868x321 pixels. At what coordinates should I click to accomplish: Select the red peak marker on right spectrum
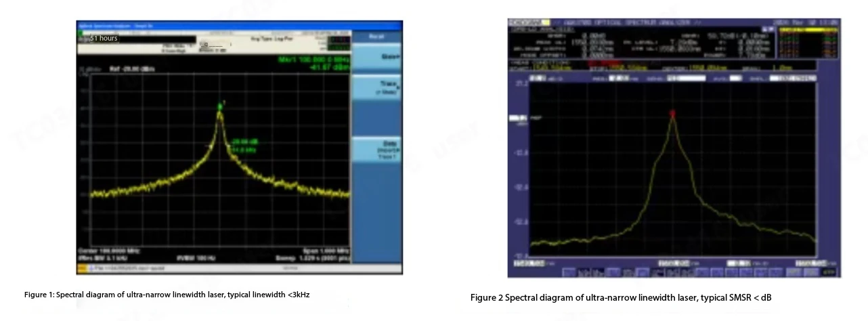tap(672, 114)
